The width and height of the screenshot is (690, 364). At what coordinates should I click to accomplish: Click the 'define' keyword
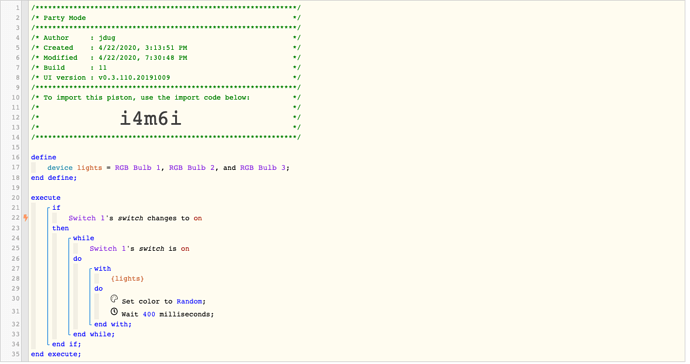pyautogui.click(x=44, y=157)
